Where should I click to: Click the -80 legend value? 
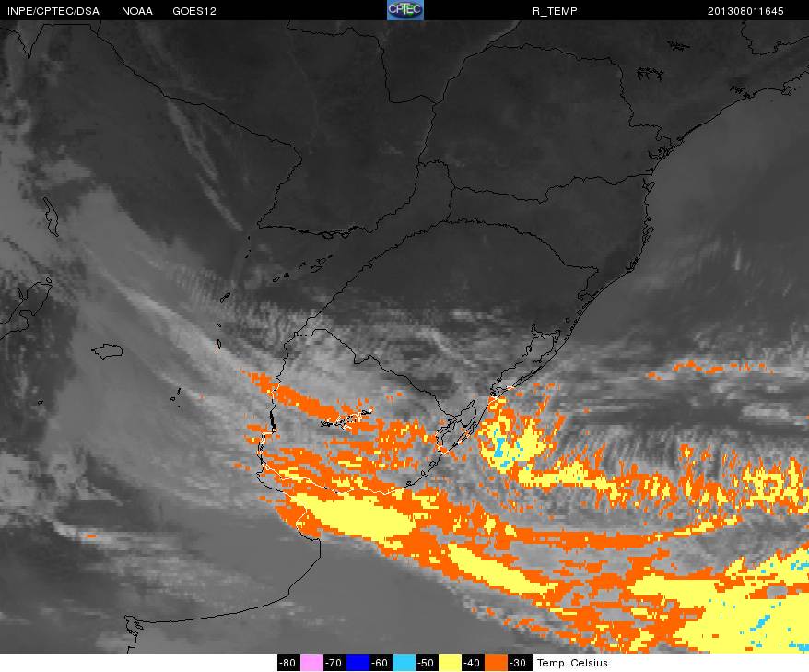pos(288,663)
